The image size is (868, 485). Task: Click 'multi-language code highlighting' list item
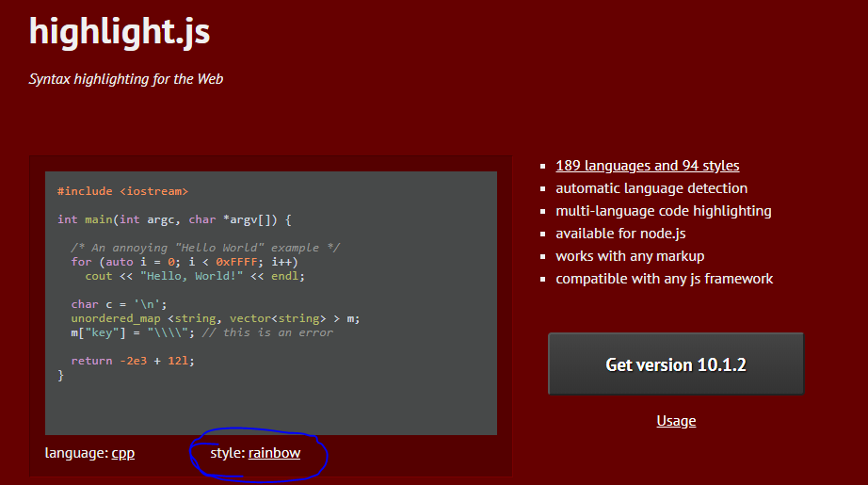pyautogui.click(x=663, y=211)
